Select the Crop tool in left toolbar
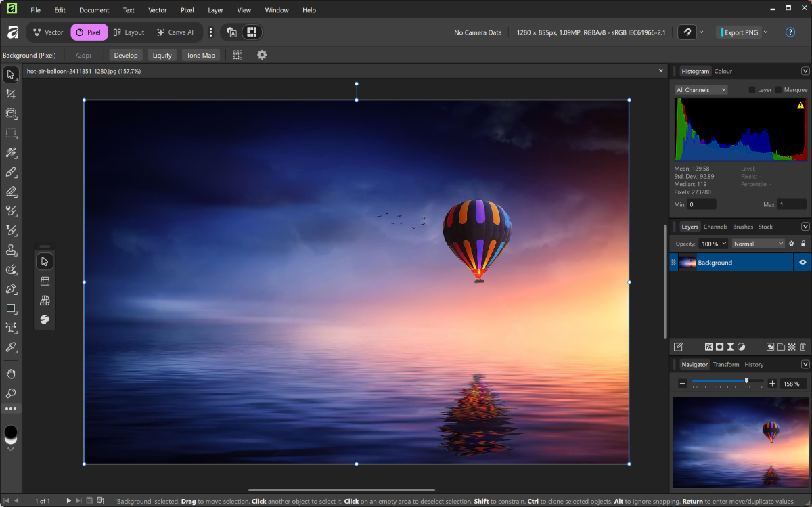Viewport: 812px width, 507px height. pos(11,94)
